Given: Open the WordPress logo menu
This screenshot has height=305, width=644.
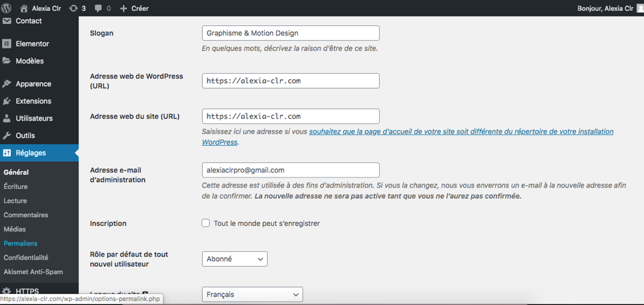Looking at the screenshot, I should click(x=7, y=8).
